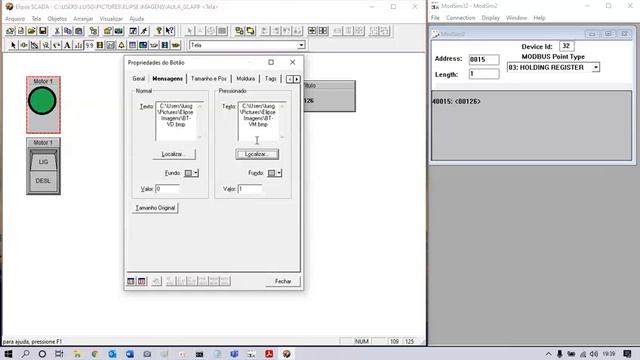The height and width of the screenshot is (360, 640).
Task: Click the tab scroll right arrow in dialog
Action: tap(297, 79)
